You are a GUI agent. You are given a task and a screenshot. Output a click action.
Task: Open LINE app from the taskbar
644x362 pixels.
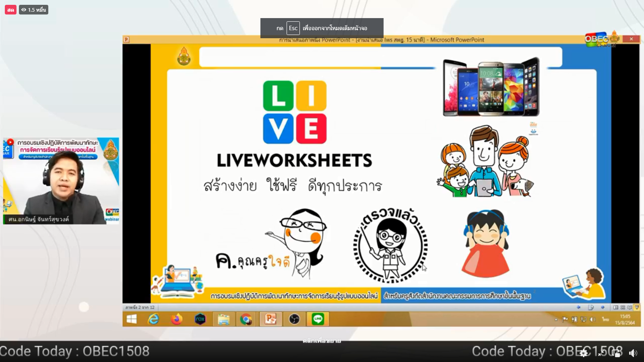tap(318, 319)
